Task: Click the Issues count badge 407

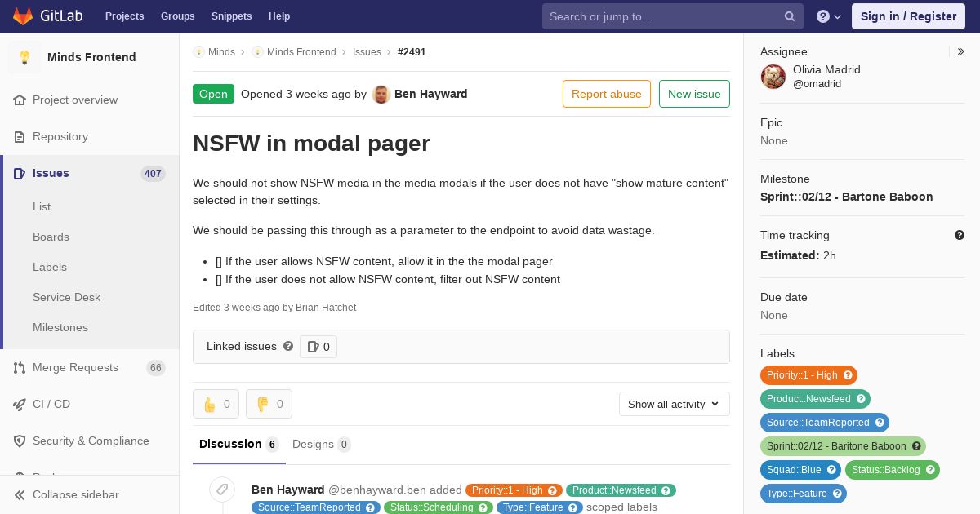Action: [153, 173]
